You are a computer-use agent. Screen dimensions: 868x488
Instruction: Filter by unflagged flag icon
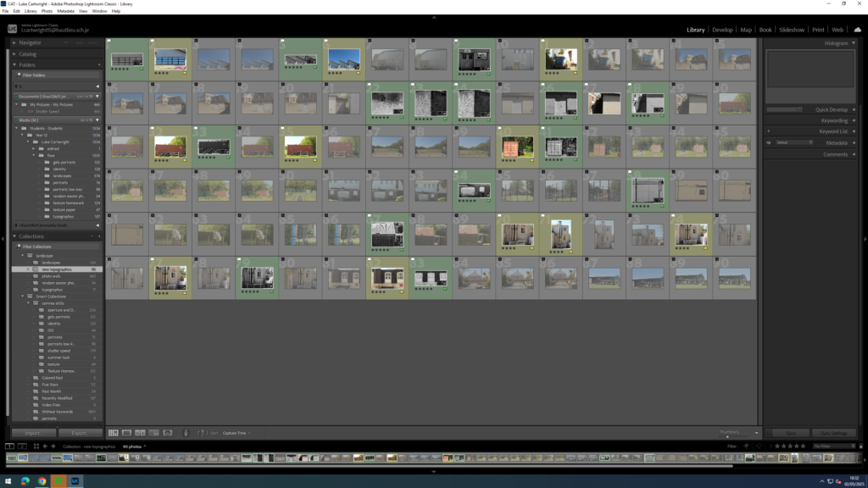pos(753,446)
